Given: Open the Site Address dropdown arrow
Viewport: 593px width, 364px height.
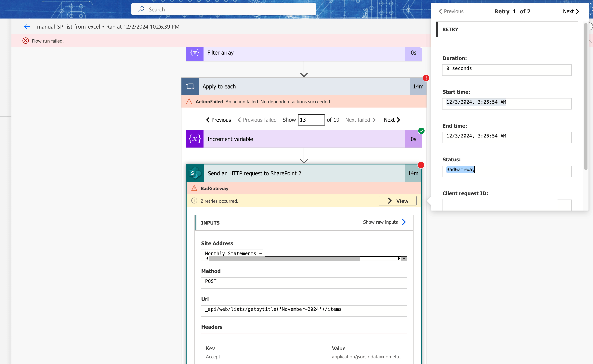Looking at the screenshot, I should [x=404, y=258].
